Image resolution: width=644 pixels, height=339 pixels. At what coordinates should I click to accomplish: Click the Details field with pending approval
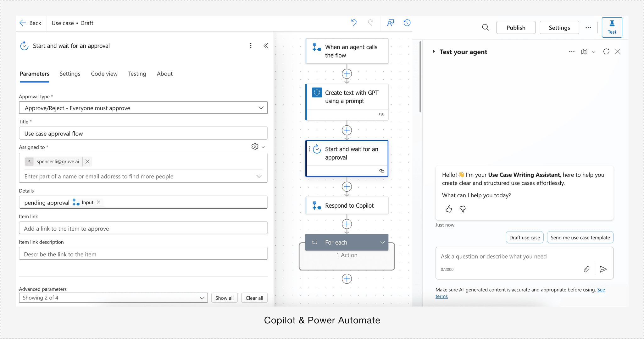(143, 202)
